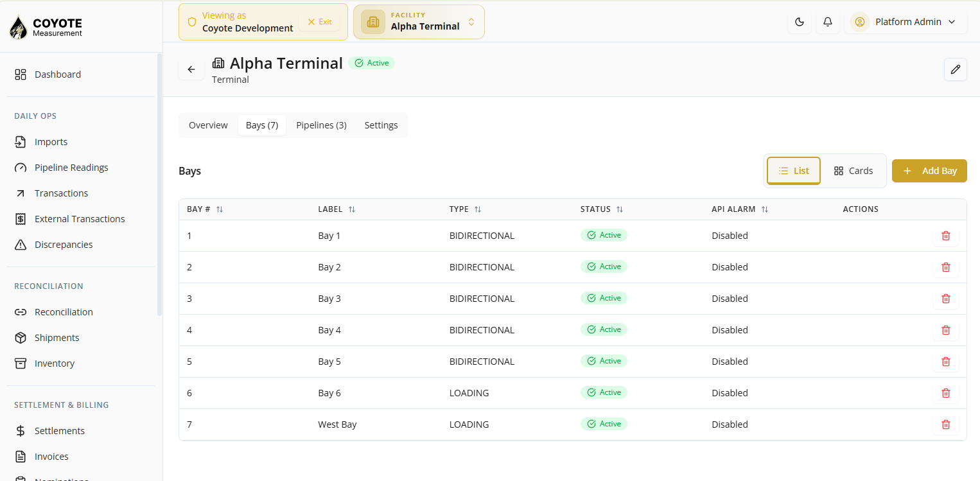Click the LOADING type for West Bay
This screenshot has height=481, width=980.
(x=469, y=424)
